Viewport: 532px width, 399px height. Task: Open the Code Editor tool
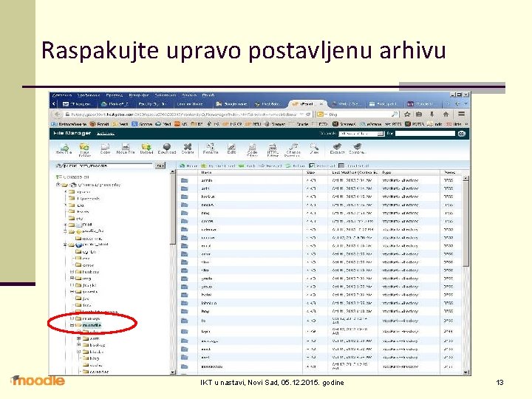click(252, 149)
